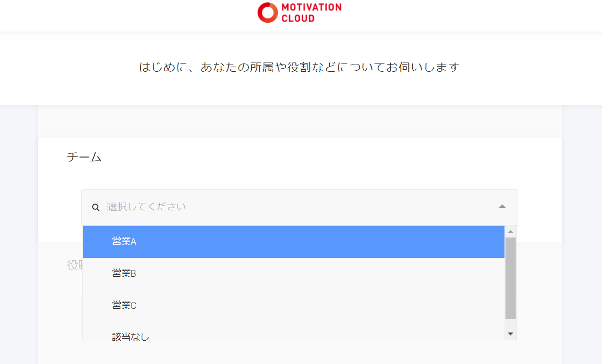602x364 pixels.
Task: Click the dropdown list scroll-down arrow
Action: point(510,334)
